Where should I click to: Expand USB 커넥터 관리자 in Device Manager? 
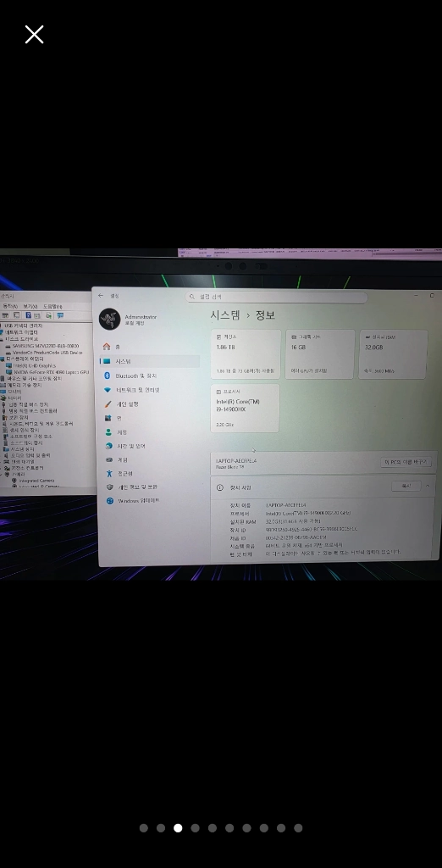[x=23, y=325]
